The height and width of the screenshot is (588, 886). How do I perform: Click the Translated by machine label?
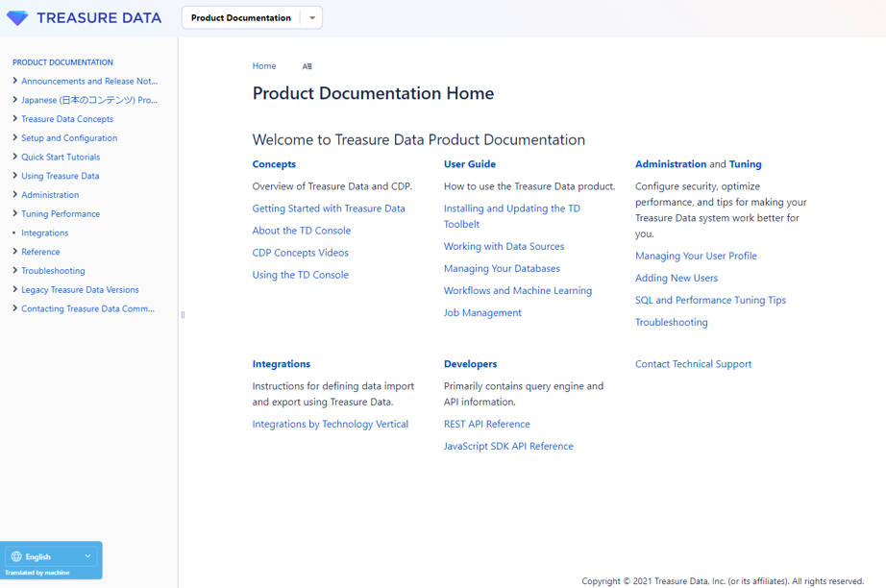coord(37,573)
